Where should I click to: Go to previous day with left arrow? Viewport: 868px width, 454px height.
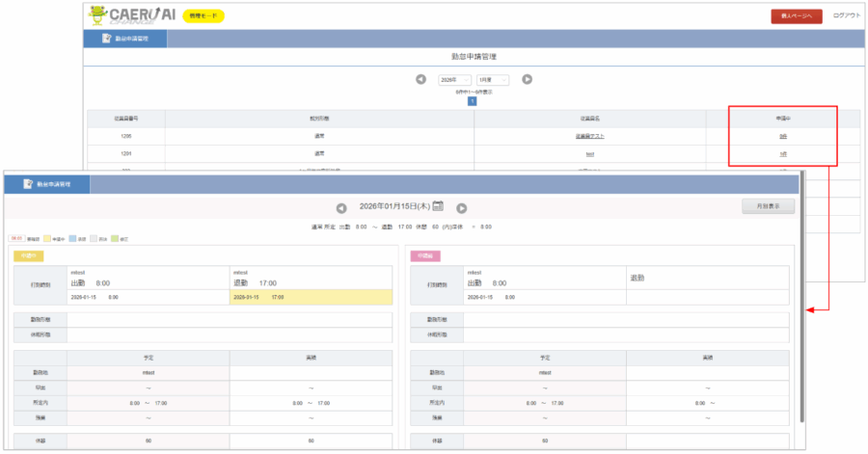341,207
